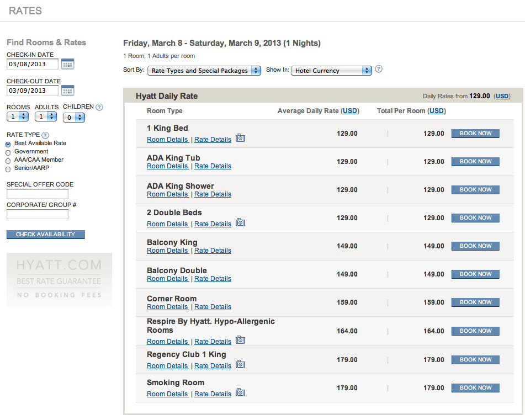The width and height of the screenshot is (525, 420).
Task: View photos of the 2 Double Beds room
Action: pyautogui.click(x=240, y=222)
